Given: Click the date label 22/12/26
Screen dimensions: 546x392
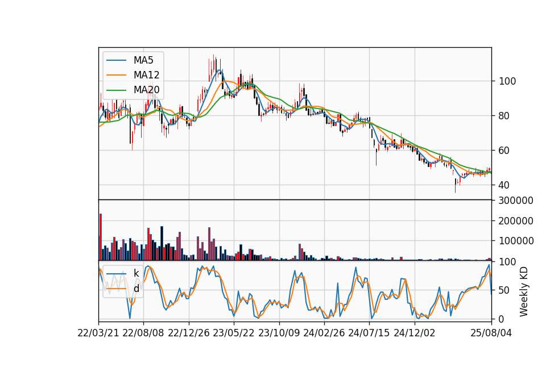Looking at the screenshot, I should coord(189,333).
